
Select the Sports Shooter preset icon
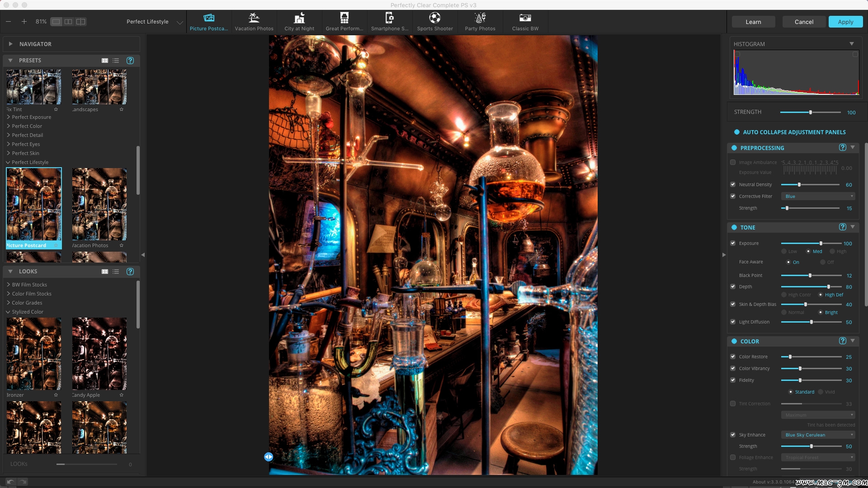click(x=434, y=18)
